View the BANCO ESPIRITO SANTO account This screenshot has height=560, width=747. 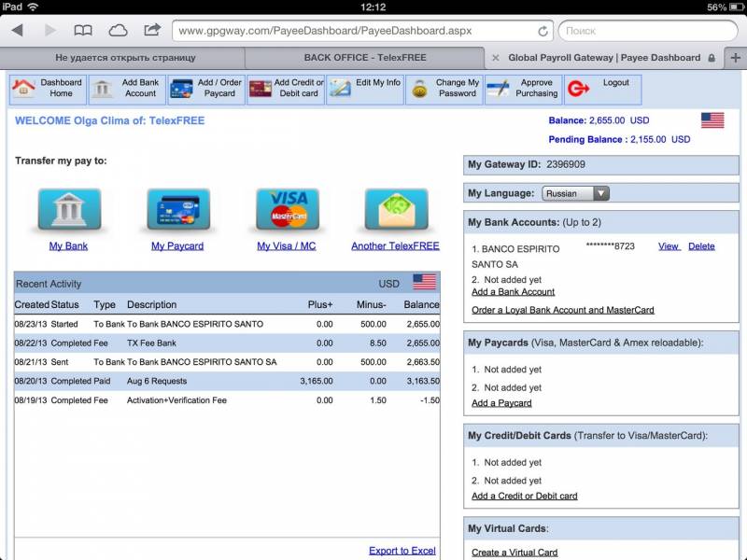(669, 246)
